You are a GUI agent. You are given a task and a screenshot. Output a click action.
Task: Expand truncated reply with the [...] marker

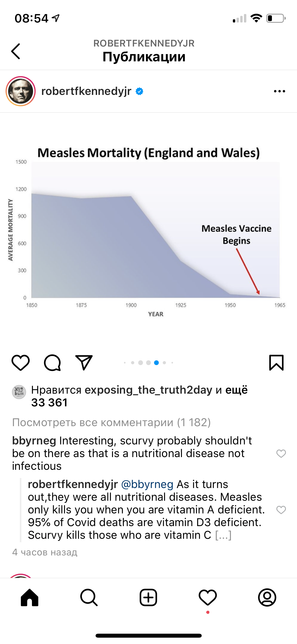tap(223, 535)
